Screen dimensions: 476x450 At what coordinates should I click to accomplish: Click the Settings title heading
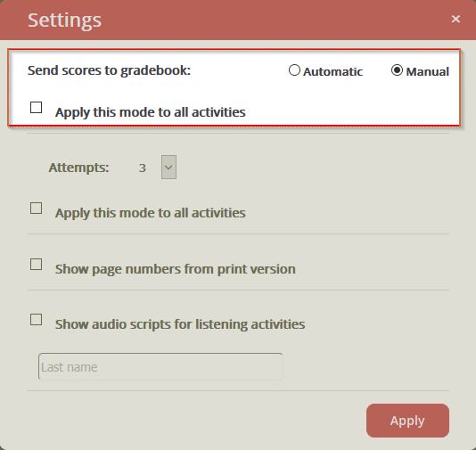[64, 20]
